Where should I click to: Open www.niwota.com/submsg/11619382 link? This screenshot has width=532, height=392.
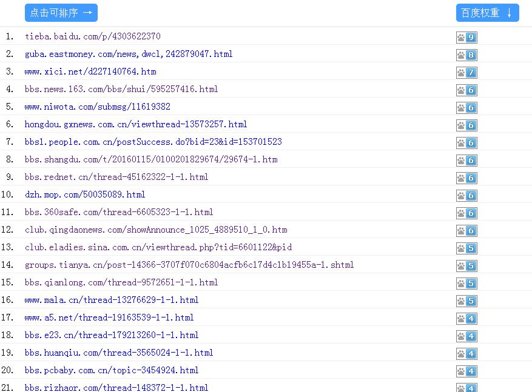tap(98, 107)
